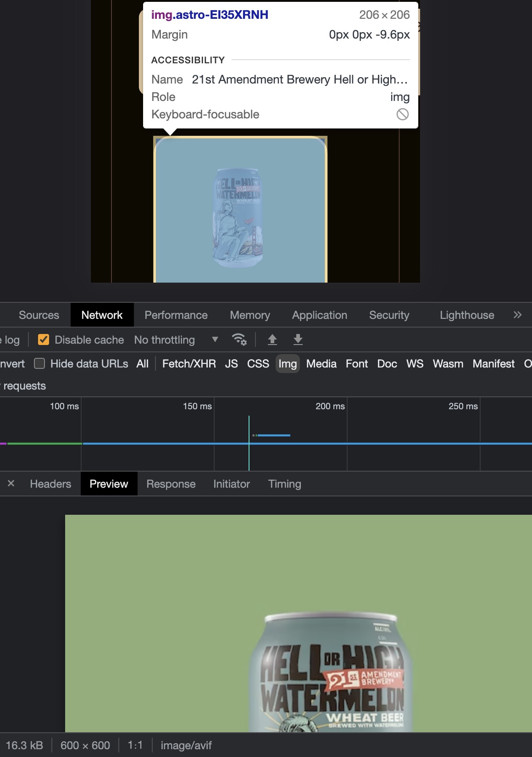Select the Headers tab of request

(x=50, y=484)
